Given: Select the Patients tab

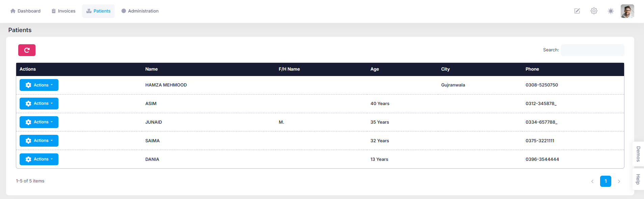Looking at the screenshot, I should 98,11.
